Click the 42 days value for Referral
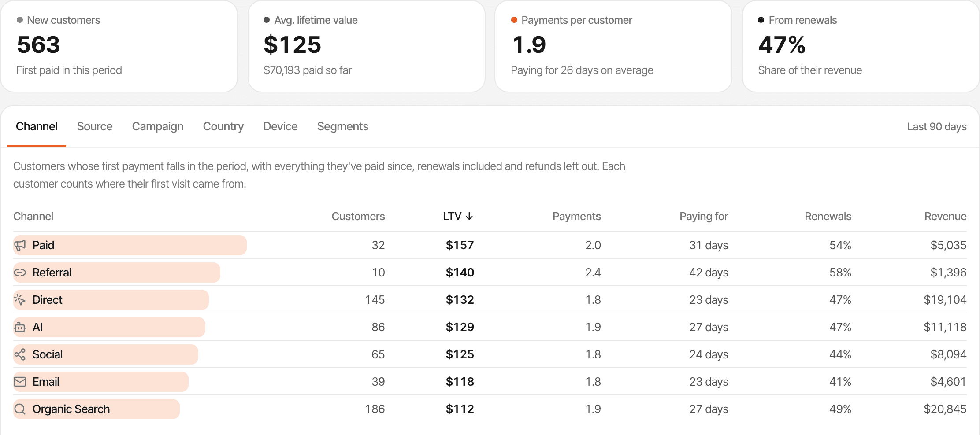This screenshot has height=435, width=980. point(709,273)
